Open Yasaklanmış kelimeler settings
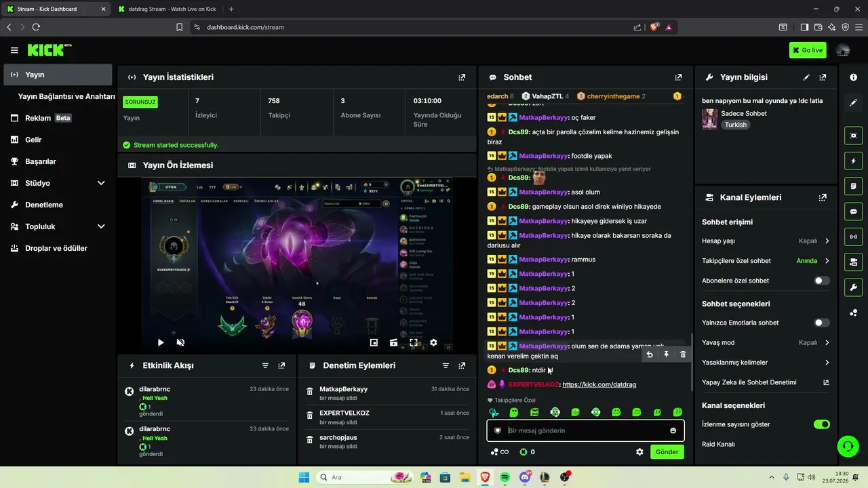 click(x=766, y=363)
